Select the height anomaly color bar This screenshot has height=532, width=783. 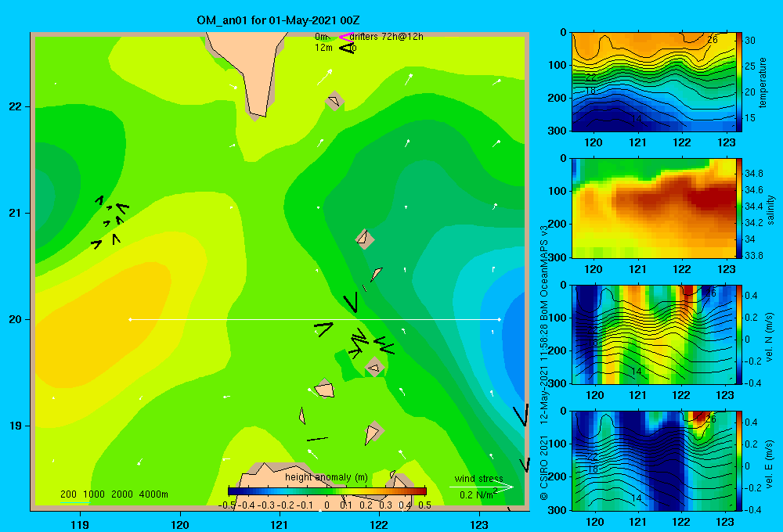pos(327,491)
